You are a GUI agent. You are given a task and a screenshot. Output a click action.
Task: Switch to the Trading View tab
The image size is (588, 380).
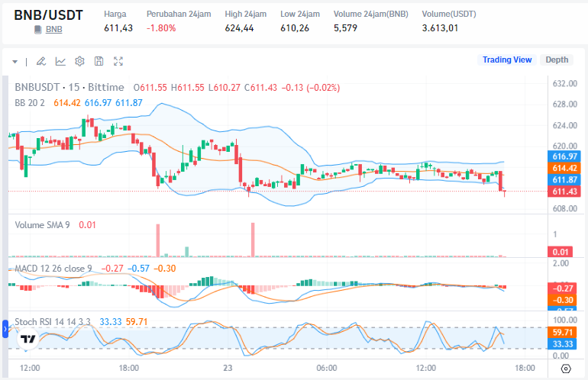pyautogui.click(x=506, y=60)
